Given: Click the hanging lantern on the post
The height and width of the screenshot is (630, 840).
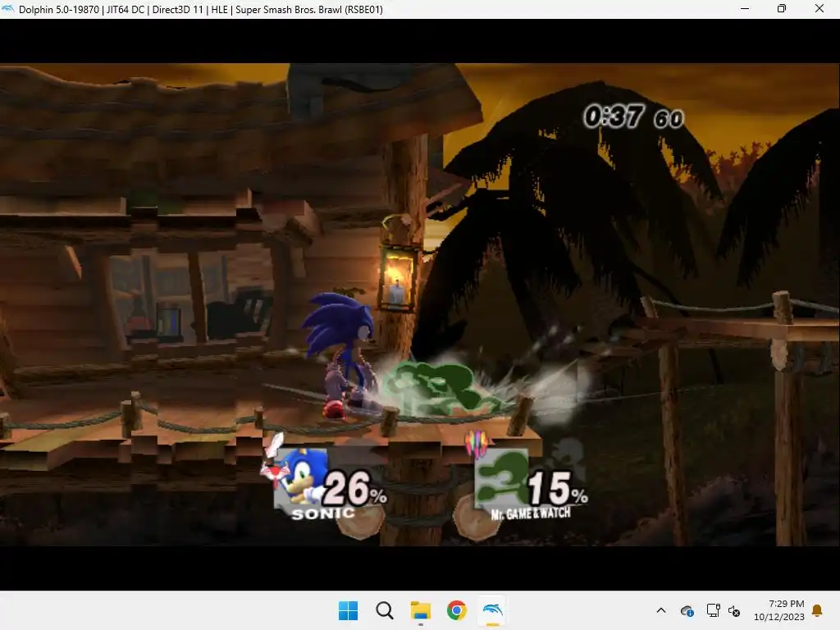Looking at the screenshot, I should [399, 277].
